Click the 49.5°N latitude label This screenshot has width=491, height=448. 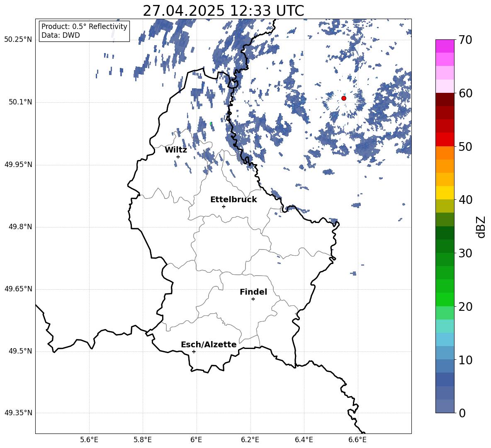pyautogui.click(x=21, y=351)
